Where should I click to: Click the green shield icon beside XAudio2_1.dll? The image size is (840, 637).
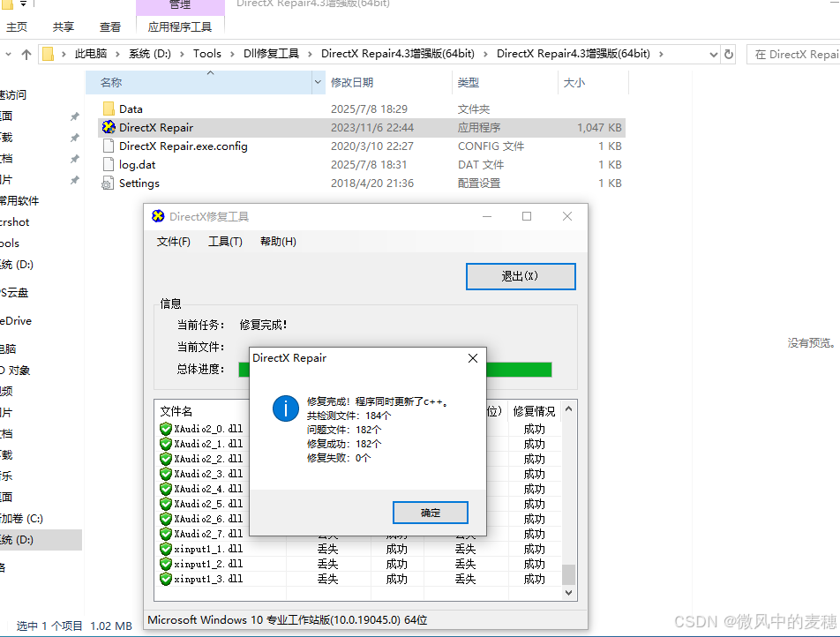tap(166, 444)
